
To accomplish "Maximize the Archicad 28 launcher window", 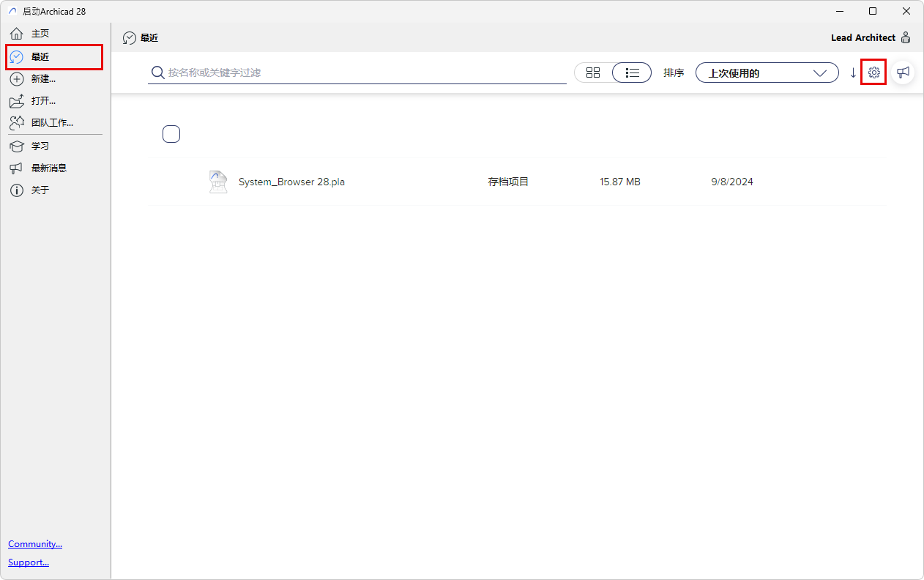I will click(x=873, y=11).
